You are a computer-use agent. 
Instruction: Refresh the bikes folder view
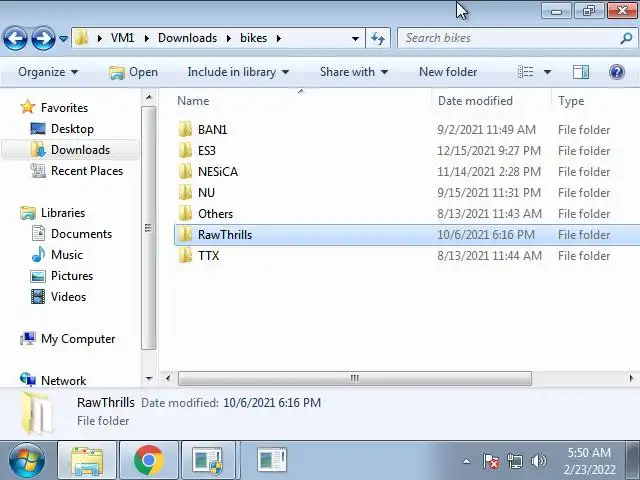click(378, 38)
